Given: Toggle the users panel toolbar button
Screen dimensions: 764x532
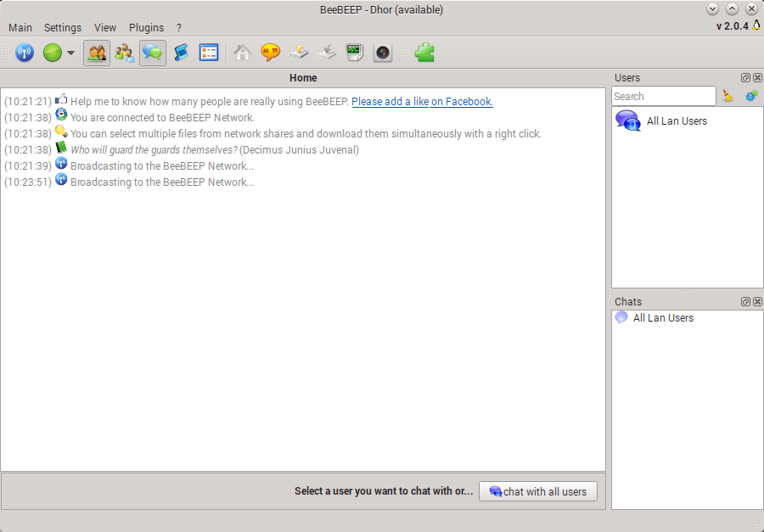Looking at the screenshot, I should pos(97,53).
